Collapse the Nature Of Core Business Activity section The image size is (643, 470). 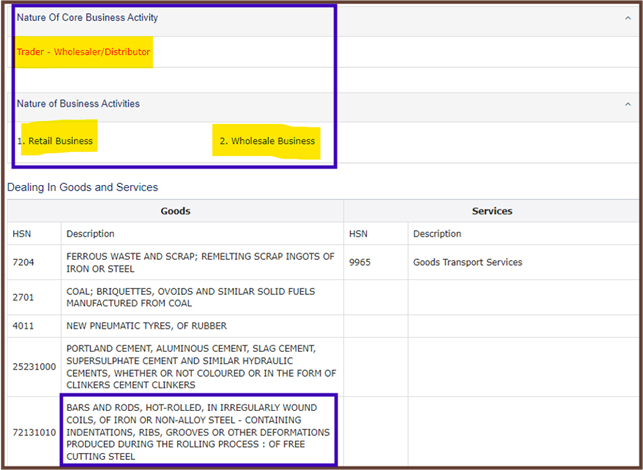627,18
